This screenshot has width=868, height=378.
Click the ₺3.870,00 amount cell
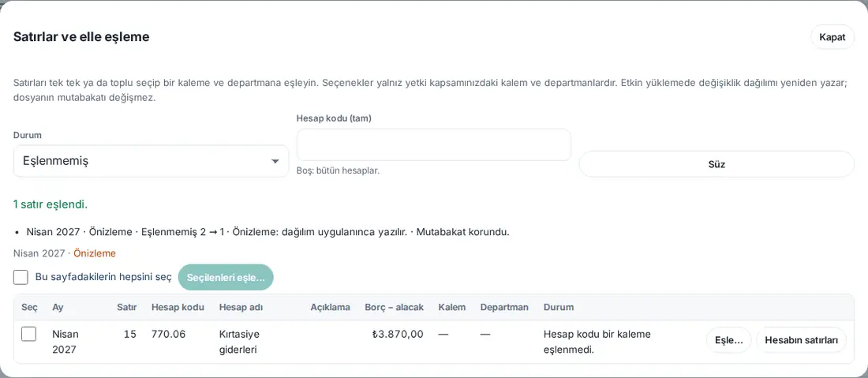click(398, 335)
